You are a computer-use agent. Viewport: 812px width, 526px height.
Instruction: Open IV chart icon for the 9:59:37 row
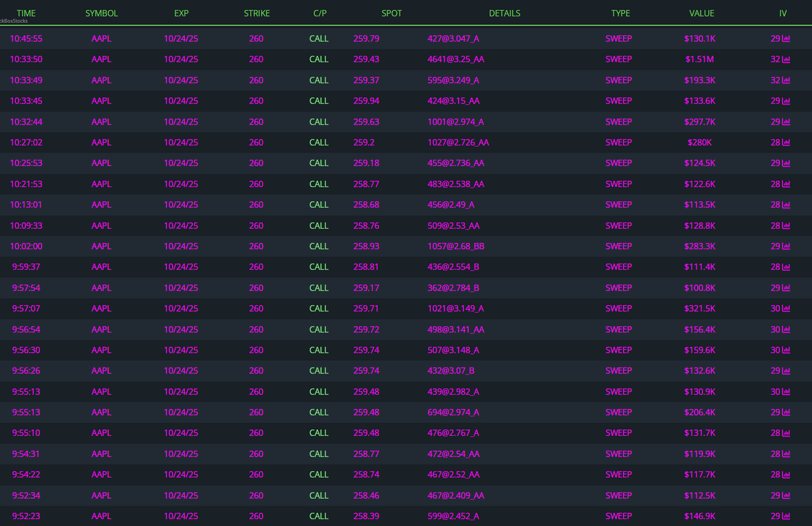pyautogui.click(x=786, y=267)
